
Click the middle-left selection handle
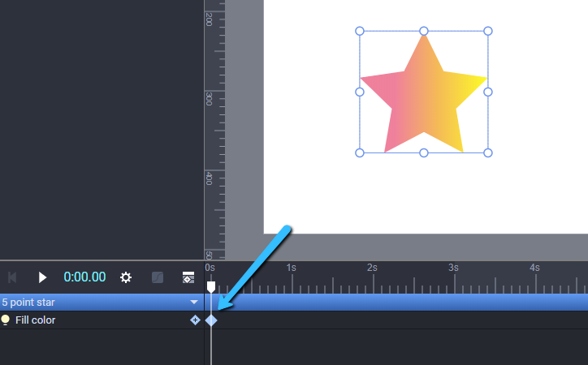pos(360,92)
